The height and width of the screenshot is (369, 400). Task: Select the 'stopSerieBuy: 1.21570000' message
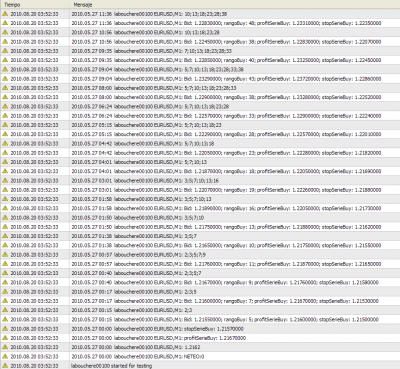[157, 329]
